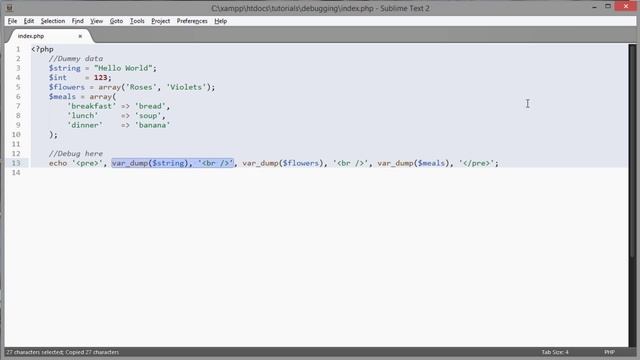Open the Preferences menu

point(192,21)
